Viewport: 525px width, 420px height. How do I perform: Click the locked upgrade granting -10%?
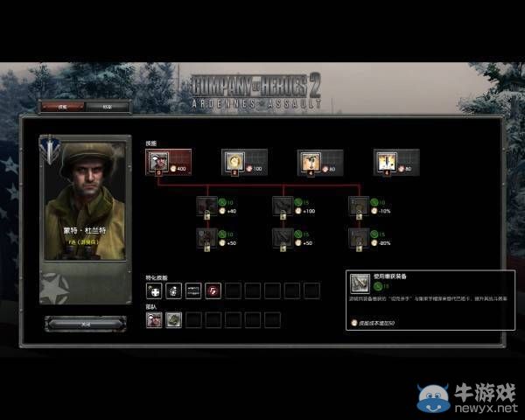359,206
